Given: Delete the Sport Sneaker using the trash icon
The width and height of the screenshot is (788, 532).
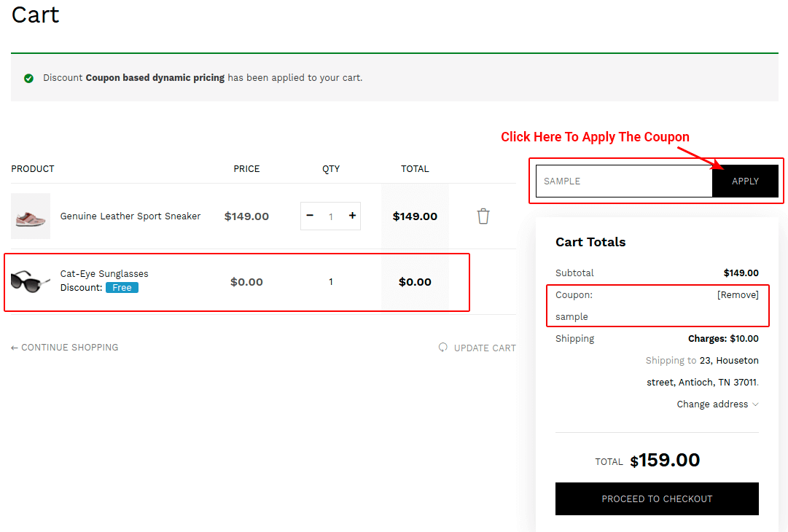Looking at the screenshot, I should (483, 216).
